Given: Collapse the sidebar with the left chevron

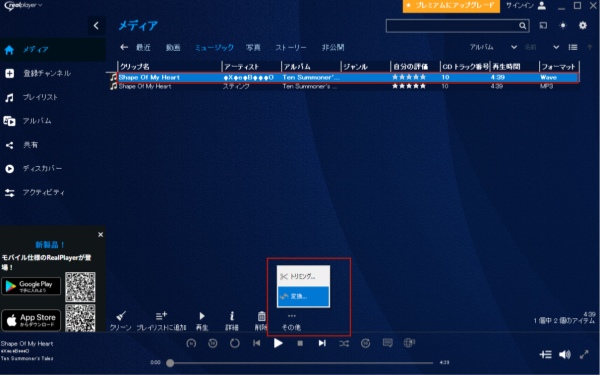Looking at the screenshot, I should click(96, 26).
